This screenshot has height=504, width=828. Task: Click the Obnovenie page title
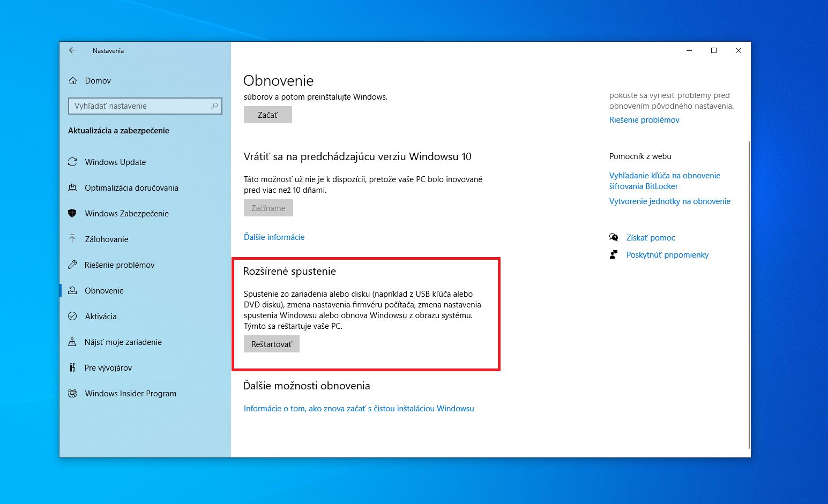click(x=279, y=81)
